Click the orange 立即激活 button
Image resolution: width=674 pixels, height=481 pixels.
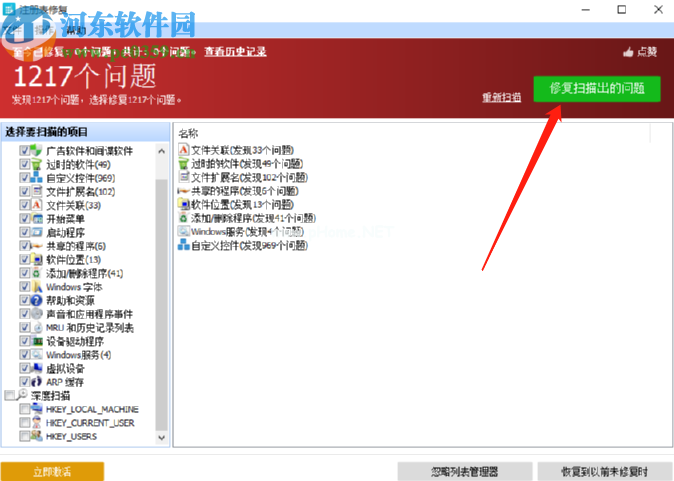tap(52, 471)
